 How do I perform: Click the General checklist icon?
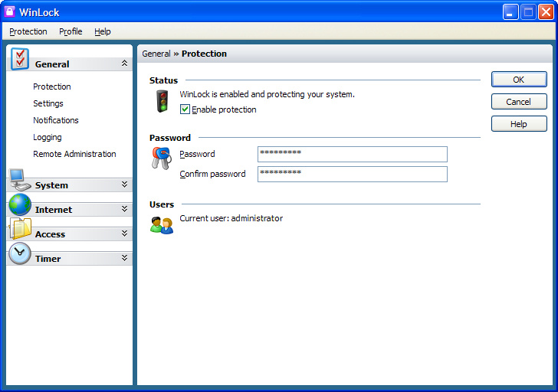20,59
